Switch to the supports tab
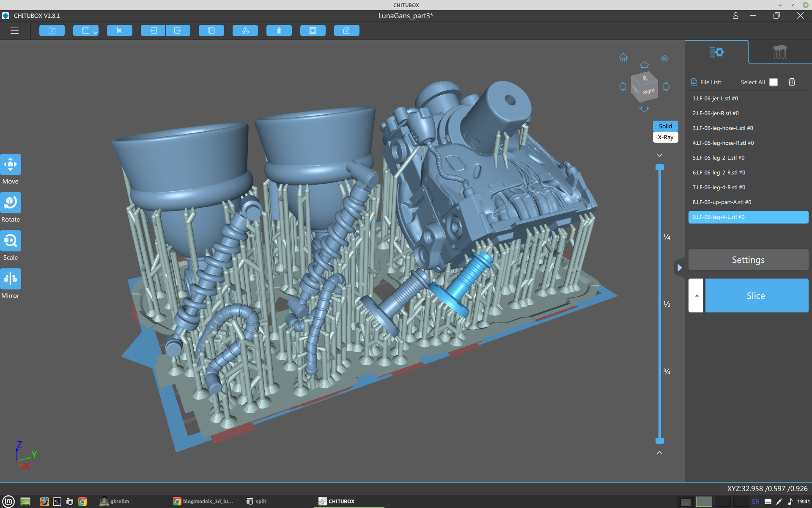The image size is (812, 508). coord(780,52)
